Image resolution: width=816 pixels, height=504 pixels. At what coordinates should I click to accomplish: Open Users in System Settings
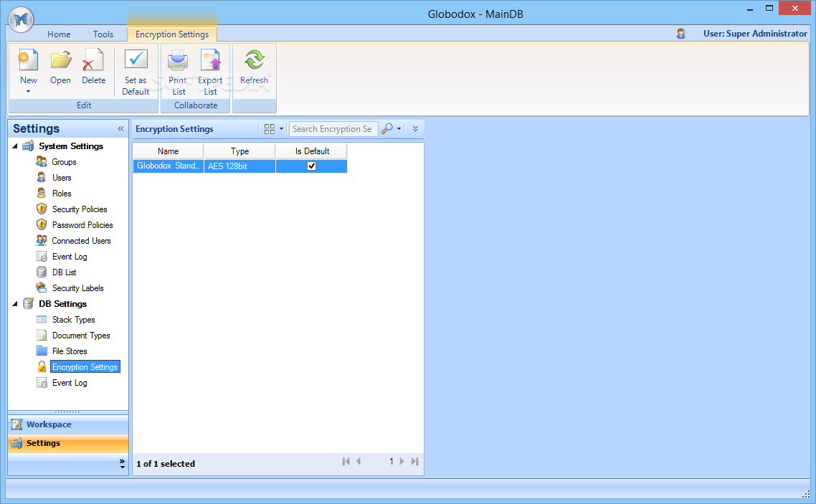tap(62, 177)
